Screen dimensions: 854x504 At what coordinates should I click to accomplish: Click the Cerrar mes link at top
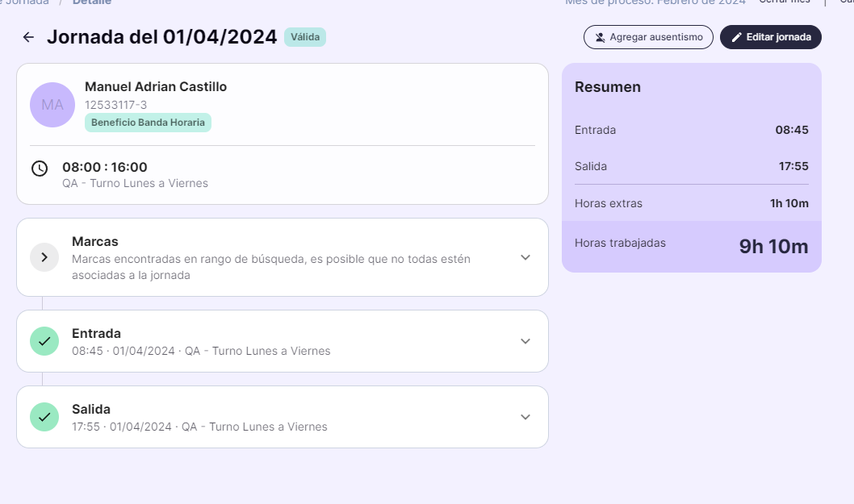click(785, 2)
